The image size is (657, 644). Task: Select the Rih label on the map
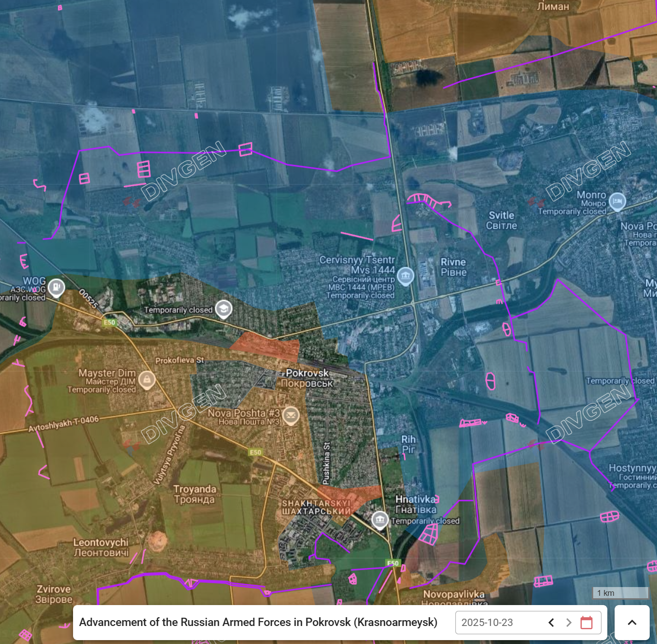click(409, 439)
